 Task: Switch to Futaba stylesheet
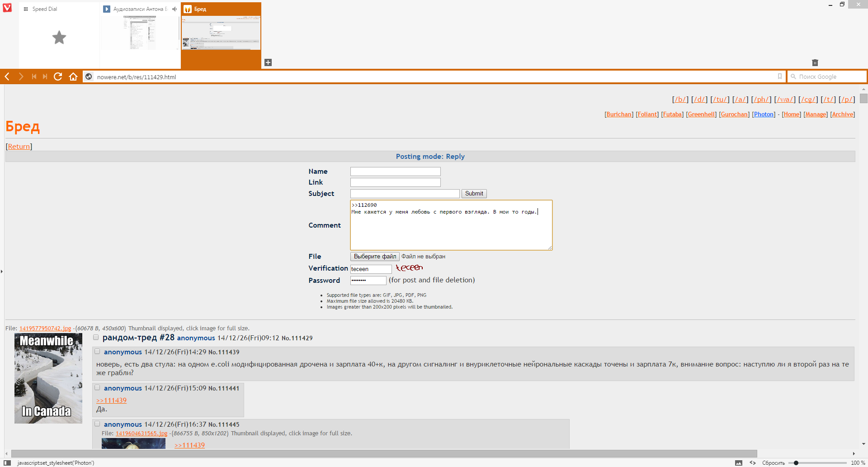672,114
